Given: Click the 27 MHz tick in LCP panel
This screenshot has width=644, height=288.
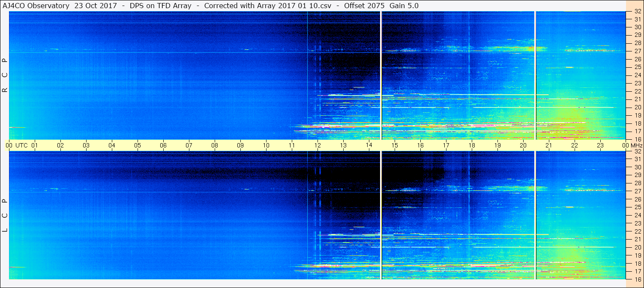Looking at the screenshot, I should tap(637, 191).
